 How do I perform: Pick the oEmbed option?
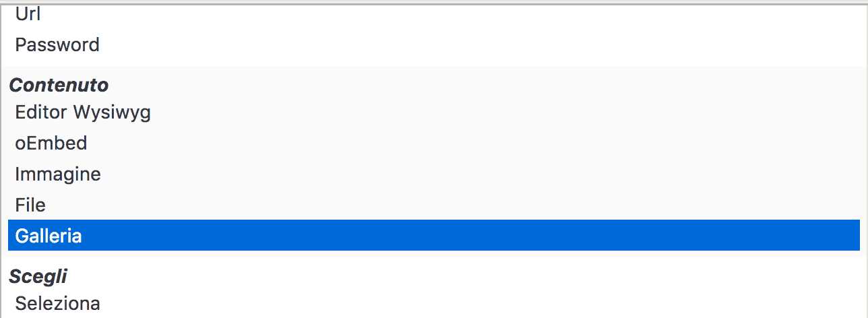[x=434, y=143]
